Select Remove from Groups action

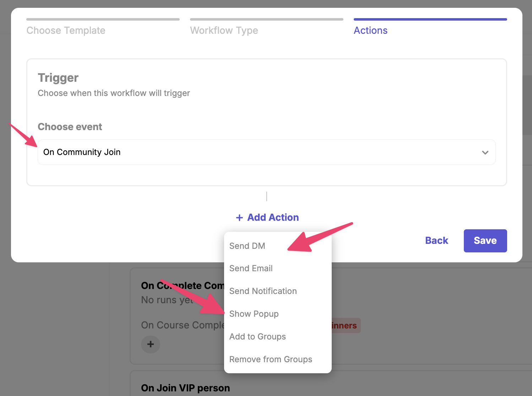[x=271, y=359]
